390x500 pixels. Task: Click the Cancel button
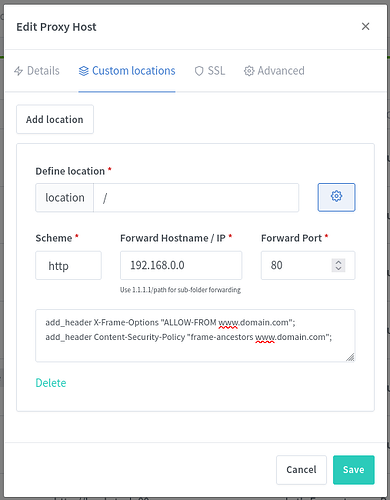301,470
